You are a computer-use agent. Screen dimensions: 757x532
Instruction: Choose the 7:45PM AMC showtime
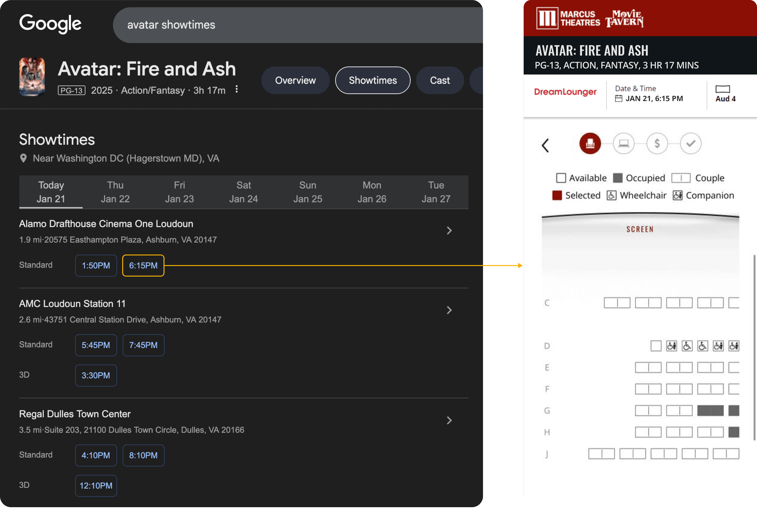[x=143, y=345]
